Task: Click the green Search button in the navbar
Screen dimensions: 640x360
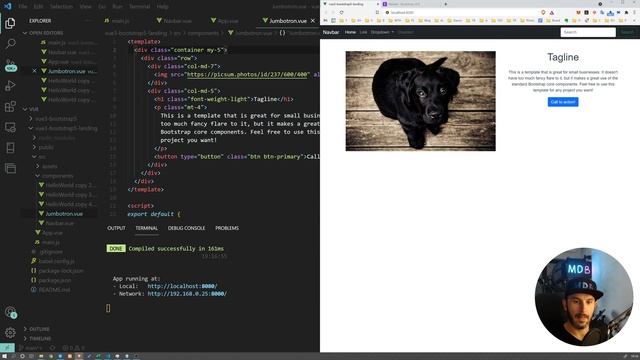Action: click(x=627, y=32)
